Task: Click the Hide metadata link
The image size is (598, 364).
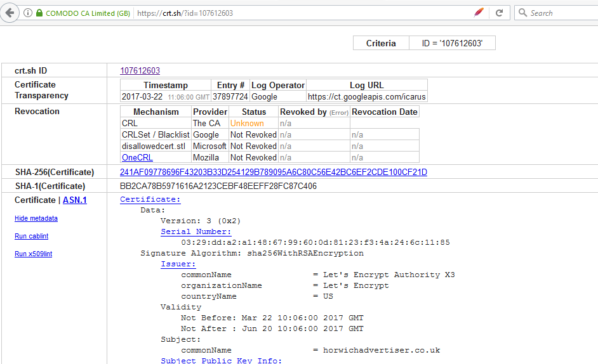Action: point(36,218)
